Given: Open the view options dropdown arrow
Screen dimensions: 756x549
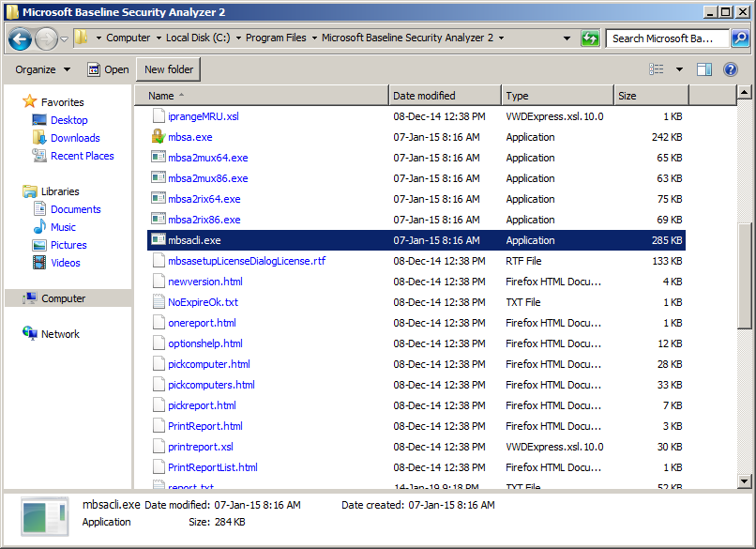Looking at the screenshot, I should coord(679,69).
